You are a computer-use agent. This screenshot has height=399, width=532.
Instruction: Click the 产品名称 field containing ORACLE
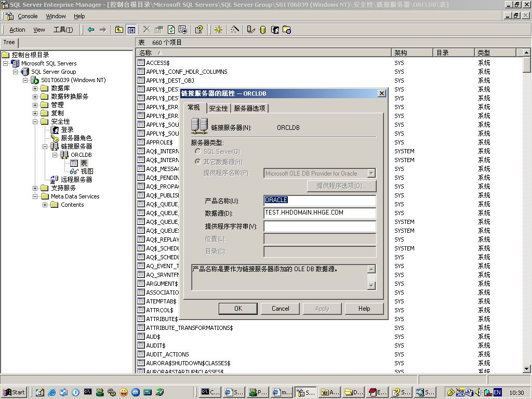coord(320,200)
